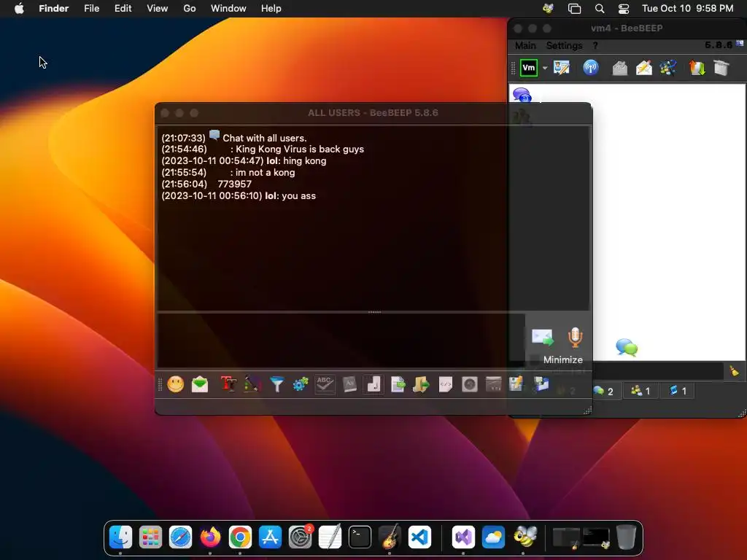Viewport: 747px width, 560px height.
Task: Click the blue broadcast antenna icon
Action: [591, 68]
